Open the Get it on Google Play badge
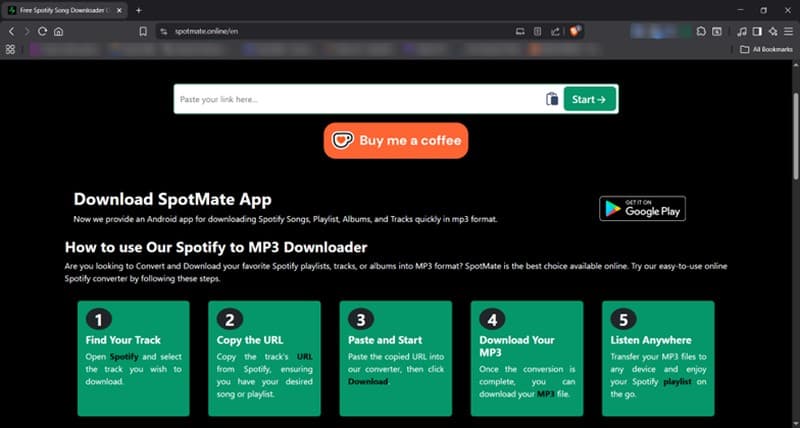The image size is (800, 428). point(642,208)
